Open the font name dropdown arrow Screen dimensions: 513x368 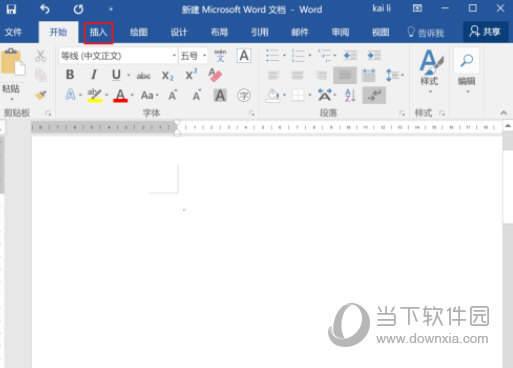(x=174, y=56)
